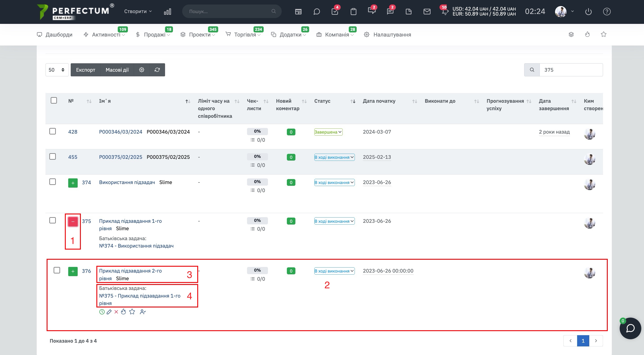Click the layers stack icon in menu bar
The width and height of the screenshot is (644, 355).
point(571,34)
